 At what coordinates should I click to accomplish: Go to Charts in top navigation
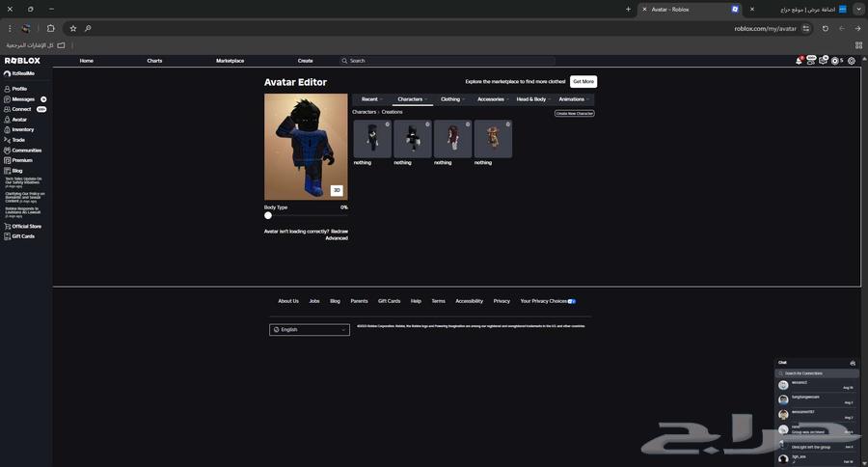(155, 61)
